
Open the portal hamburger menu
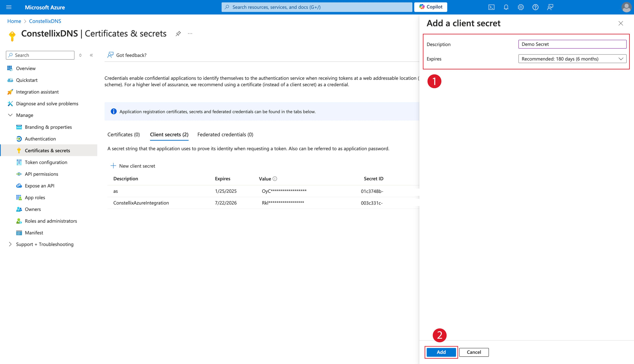click(9, 7)
